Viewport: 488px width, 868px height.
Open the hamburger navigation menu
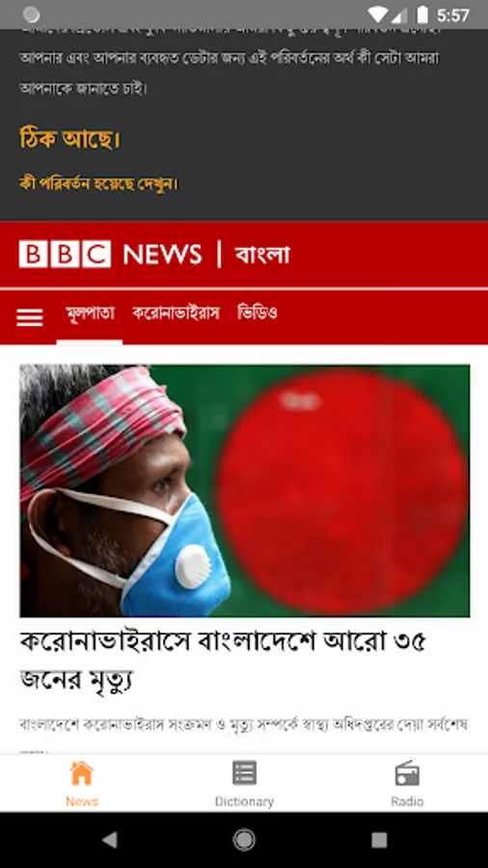click(29, 317)
